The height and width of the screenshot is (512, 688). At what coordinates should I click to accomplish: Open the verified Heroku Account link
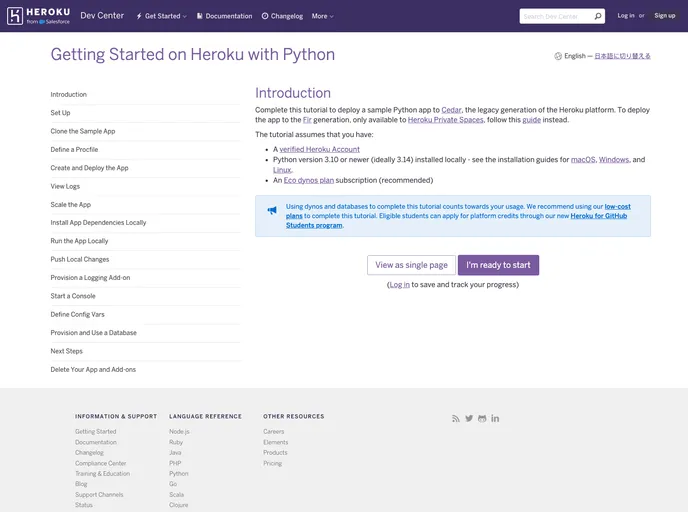319,149
